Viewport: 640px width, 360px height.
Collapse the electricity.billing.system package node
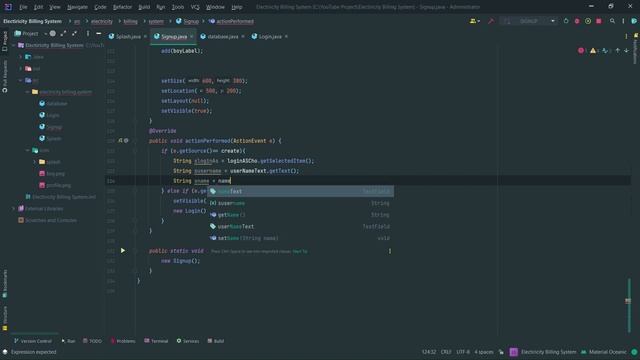tap(27, 92)
